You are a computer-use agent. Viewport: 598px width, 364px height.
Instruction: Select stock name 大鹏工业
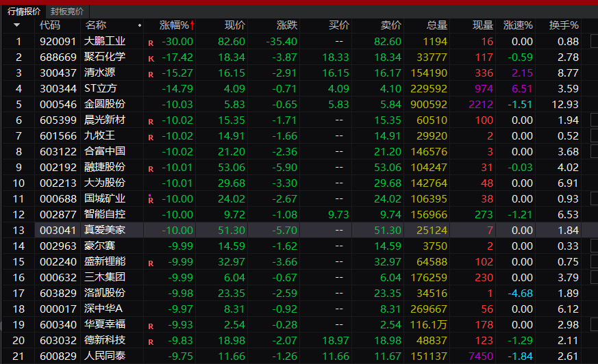pos(105,41)
